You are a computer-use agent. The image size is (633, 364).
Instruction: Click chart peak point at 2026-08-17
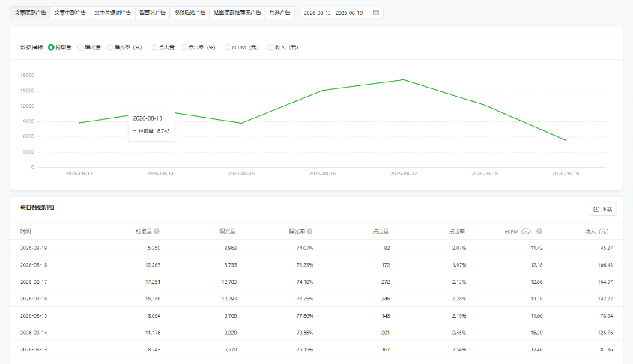click(403, 79)
